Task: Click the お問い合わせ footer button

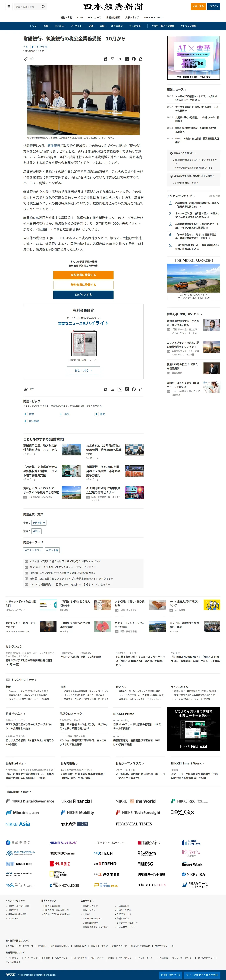Action: tap(170, 975)
